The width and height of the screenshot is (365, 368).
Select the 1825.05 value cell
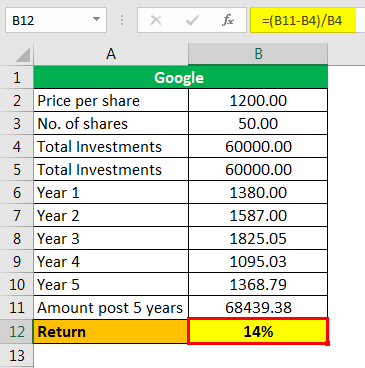click(258, 238)
